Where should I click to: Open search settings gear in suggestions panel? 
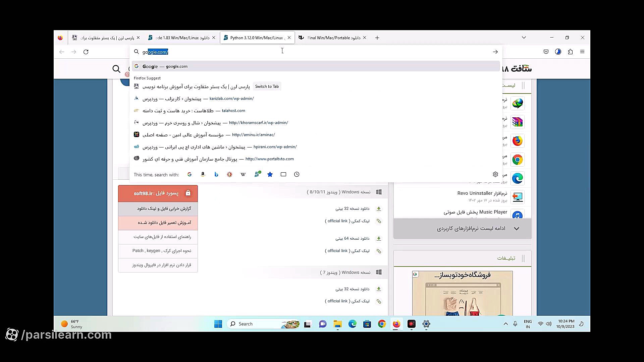click(x=495, y=174)
